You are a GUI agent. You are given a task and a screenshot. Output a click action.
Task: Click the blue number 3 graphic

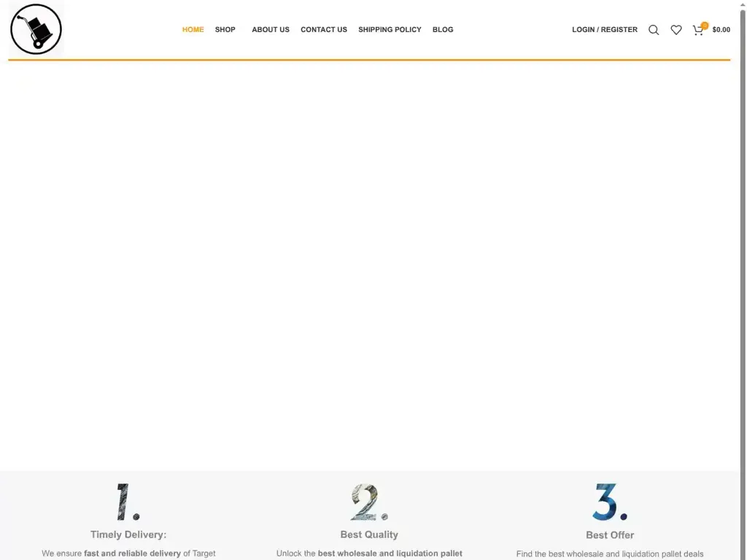click(608, 502)
